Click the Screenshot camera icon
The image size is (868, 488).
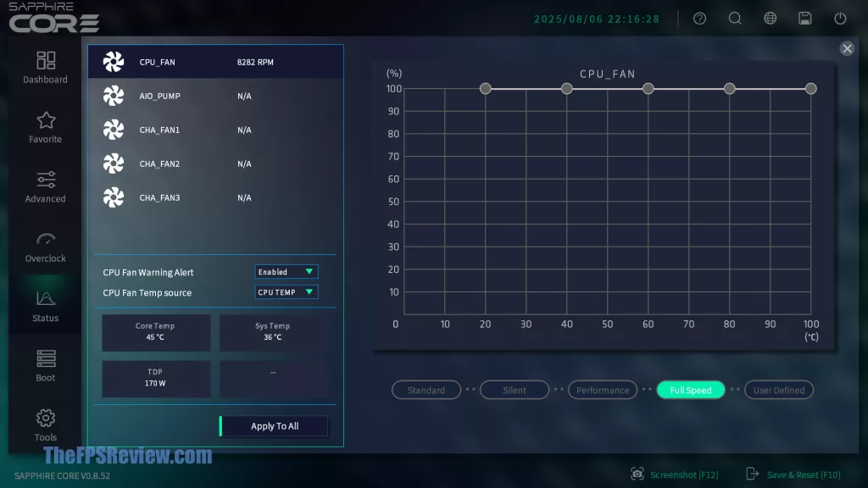coord(637,474)
